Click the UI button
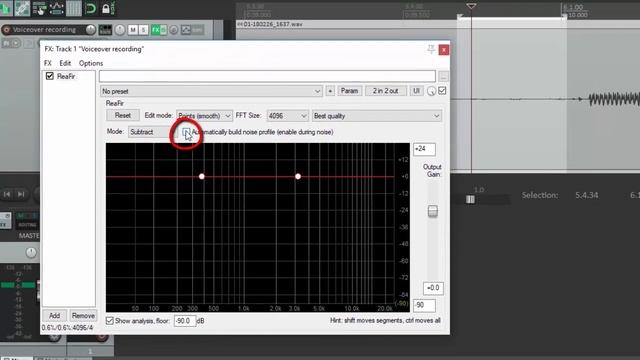 [x=416, y=91]
